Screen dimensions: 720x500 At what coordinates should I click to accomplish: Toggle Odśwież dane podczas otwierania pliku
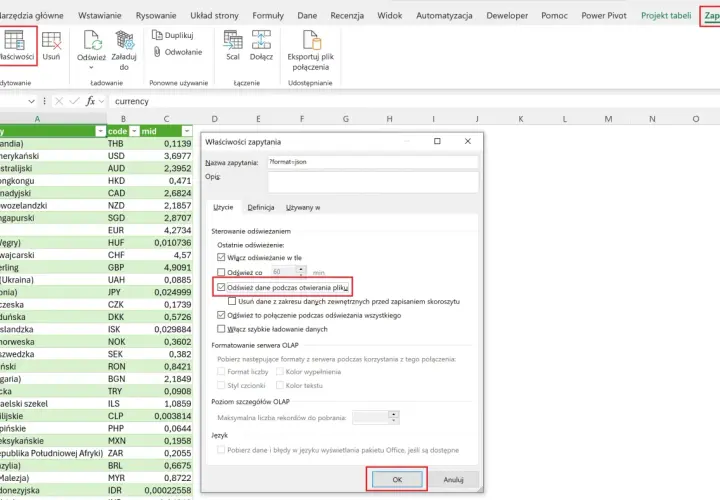[x=221, y=287]
